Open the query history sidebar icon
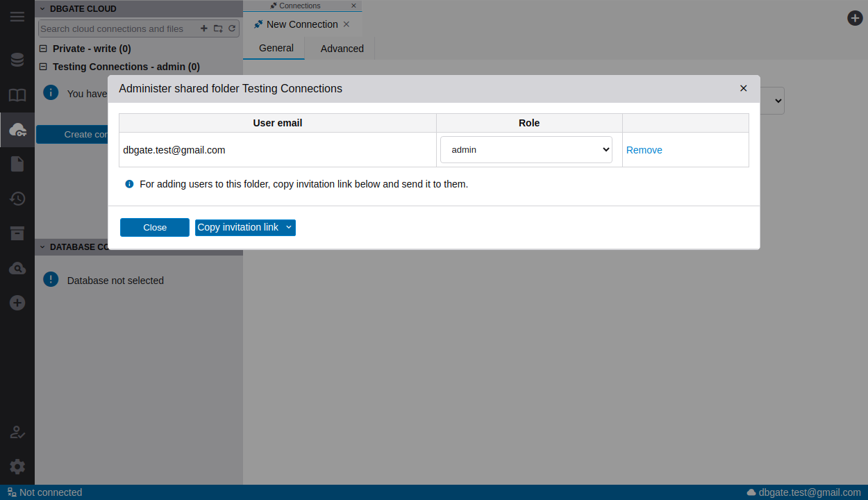868x500 pixels. click(x=17, y=199)
